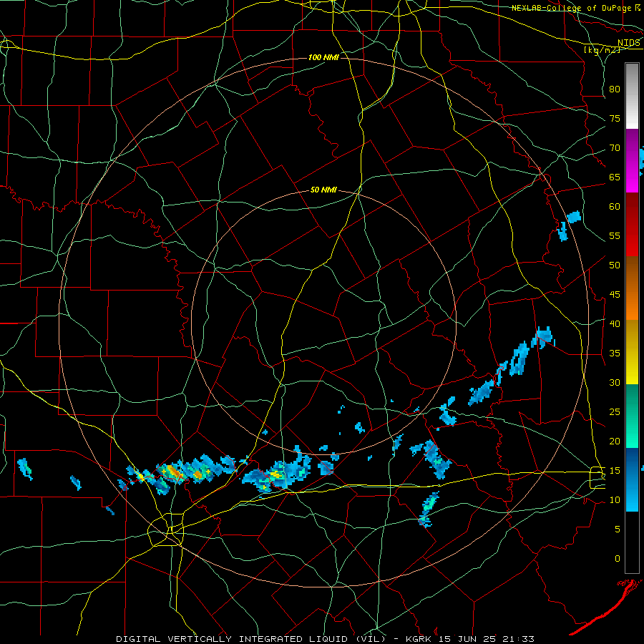Pick the orange-brown segment of color bar
This screenshot has height=644, width=644.
point(632,288)
